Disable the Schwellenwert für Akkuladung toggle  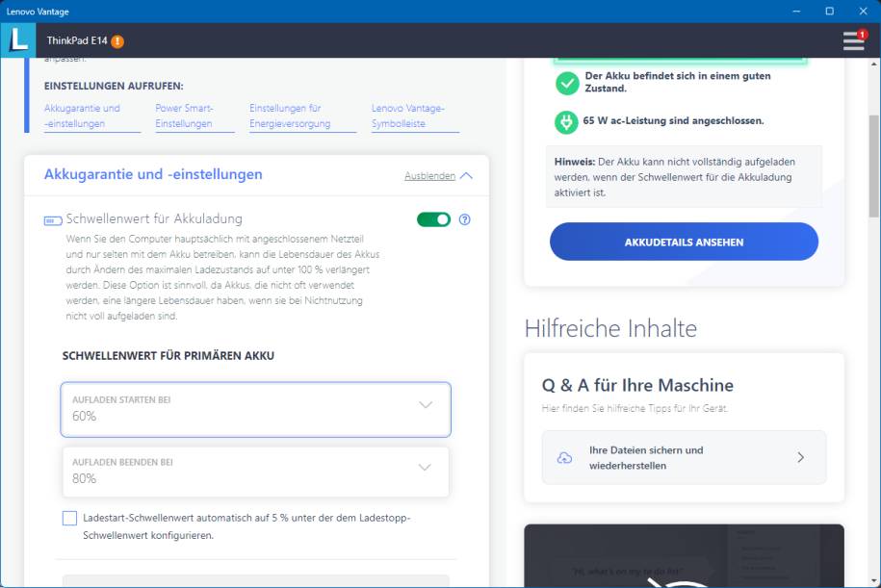[x=433, y=219]
